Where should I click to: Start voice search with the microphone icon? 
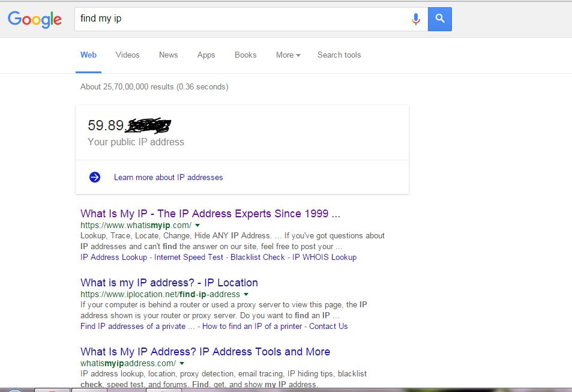point(415,19)
